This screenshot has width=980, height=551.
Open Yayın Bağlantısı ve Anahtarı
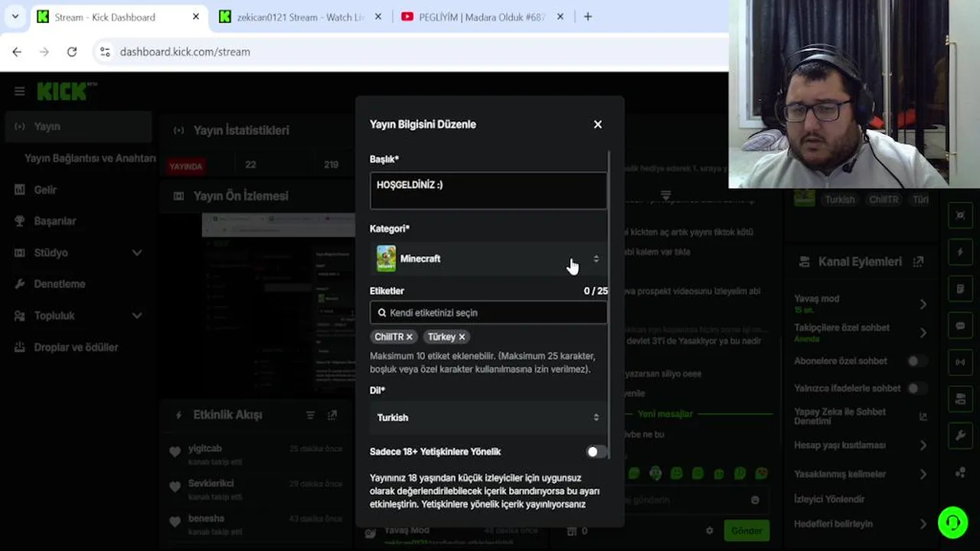click(x=90, y=158)
